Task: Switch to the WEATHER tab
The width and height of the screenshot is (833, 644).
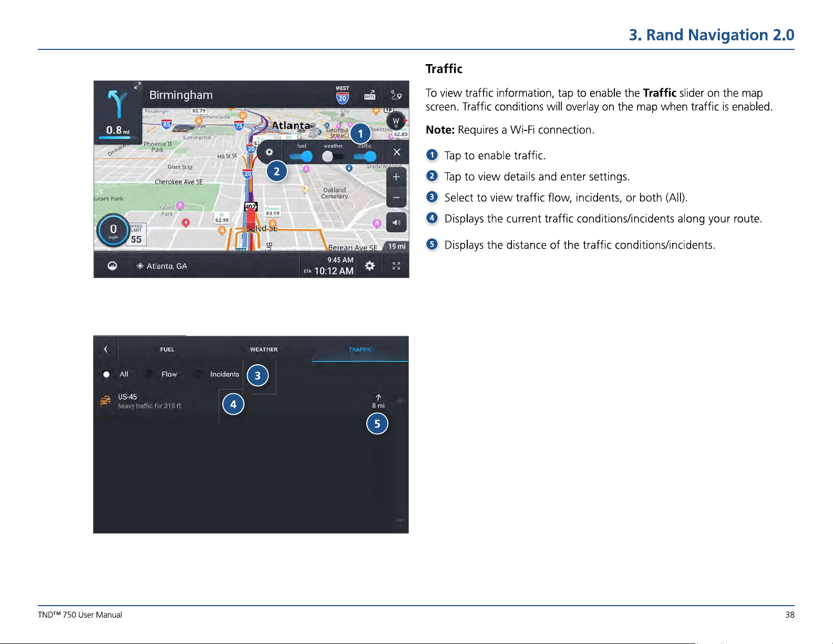Action: (264, 350)
